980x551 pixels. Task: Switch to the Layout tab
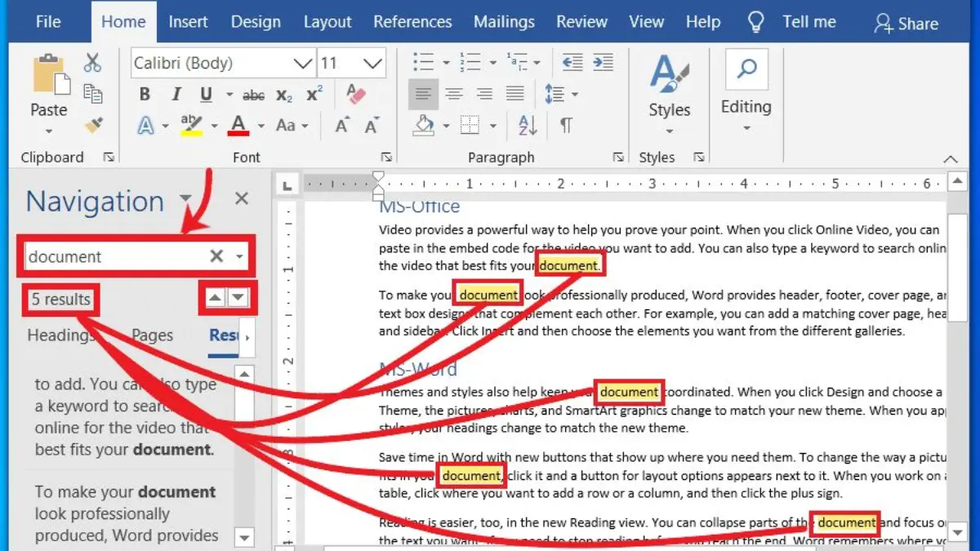(327, 22)
